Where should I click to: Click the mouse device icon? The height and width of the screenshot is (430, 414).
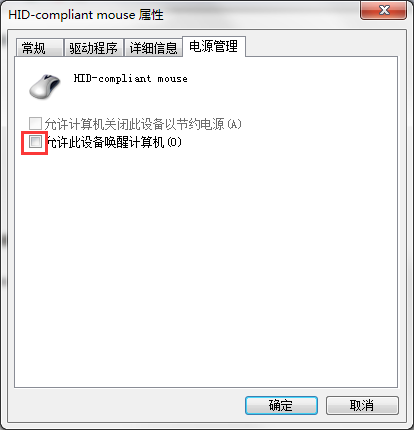pos(45,86)
